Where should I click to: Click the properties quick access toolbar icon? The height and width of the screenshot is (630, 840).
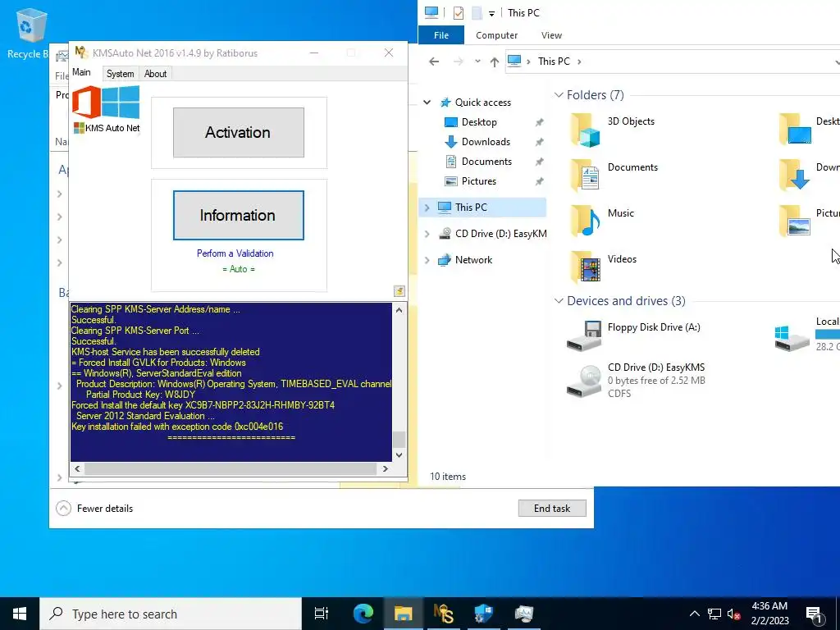coord(459,13)
